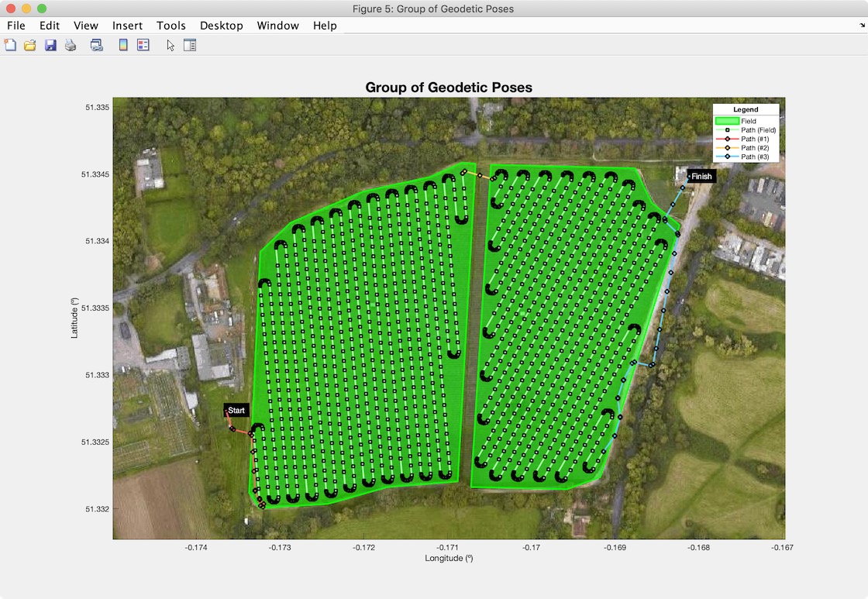Image resolution: width=868 pixels, height=599 pixels.
Task: Click the Finish label on the map
Action: point(701,177)
